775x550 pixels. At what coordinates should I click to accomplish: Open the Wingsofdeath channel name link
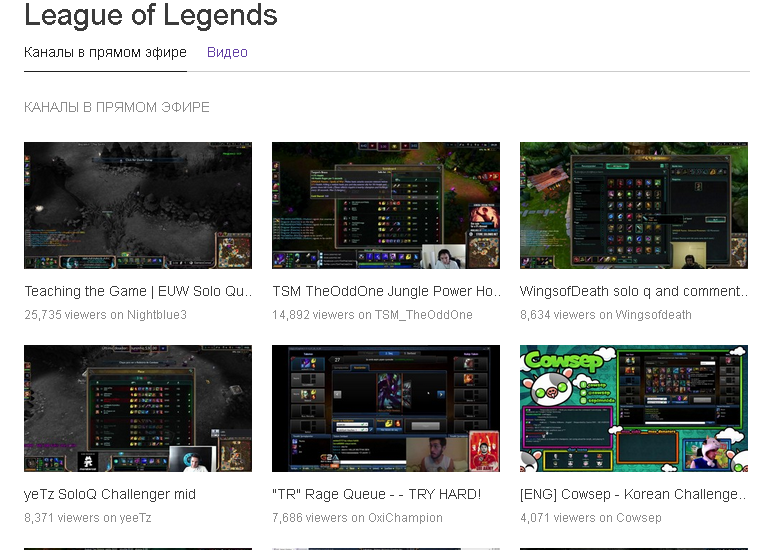pyautogui.click(x=653, y=315)
